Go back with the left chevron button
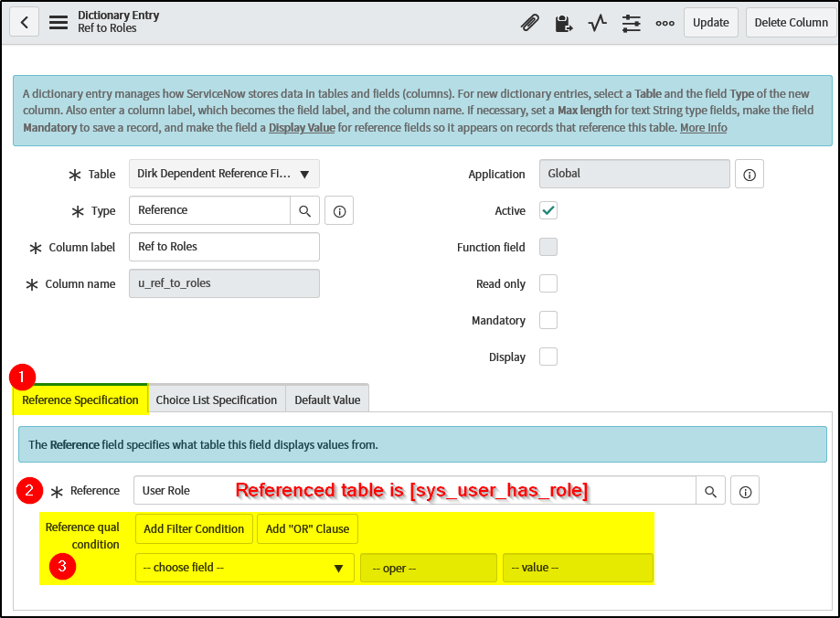Image resolution: width=840 pixels, height=618 pixels. (24, 23)
